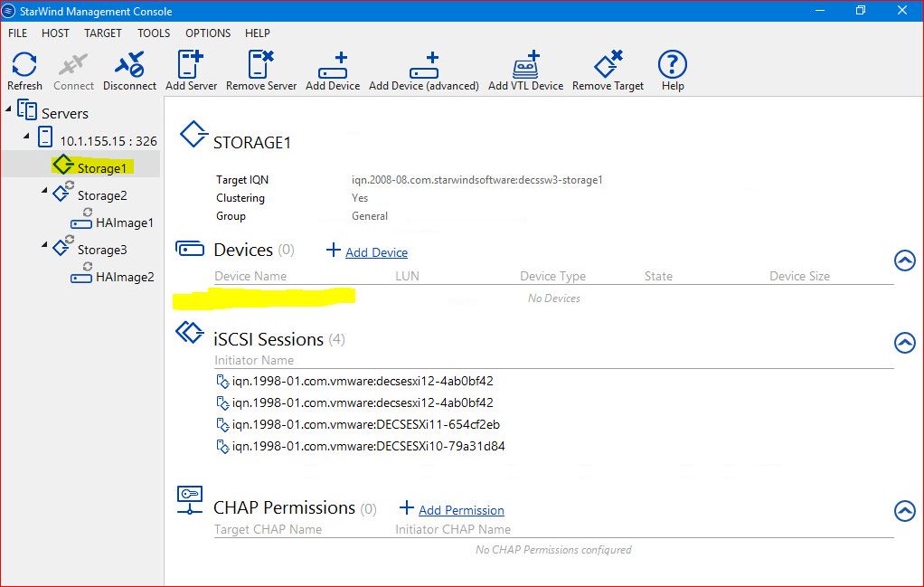Viewport: 924px width, 587px height.
Task: Click the Refresh toolbar icon
Action: coord(24,64)
